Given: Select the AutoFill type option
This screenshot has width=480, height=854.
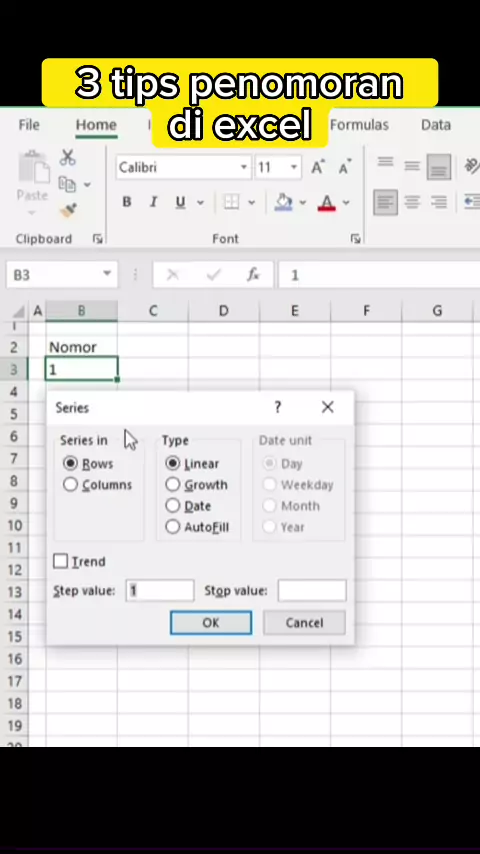Looking at the screenshot, I should 173,527.
